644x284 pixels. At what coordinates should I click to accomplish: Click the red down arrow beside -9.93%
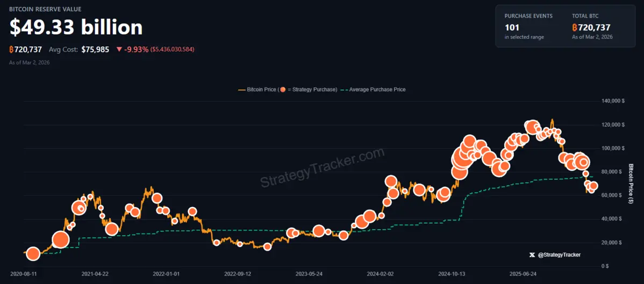[x=119, y=49]
